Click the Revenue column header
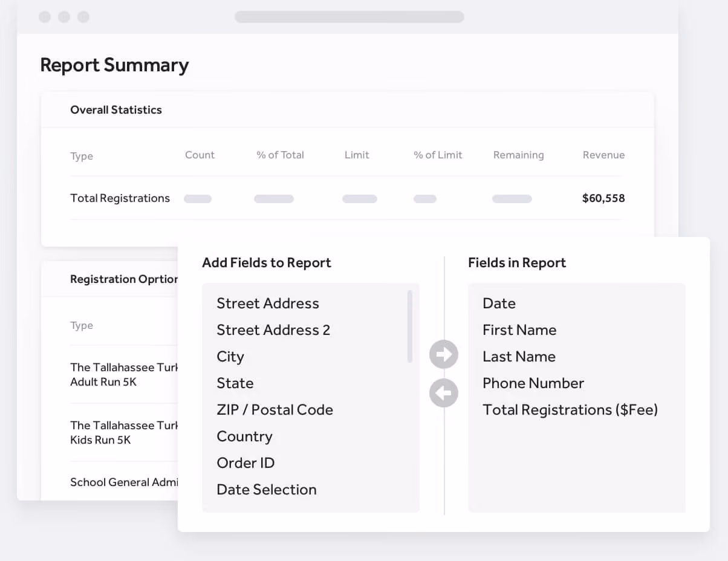The height and width of the screenshot is (561, 728). tap(604, 155)
